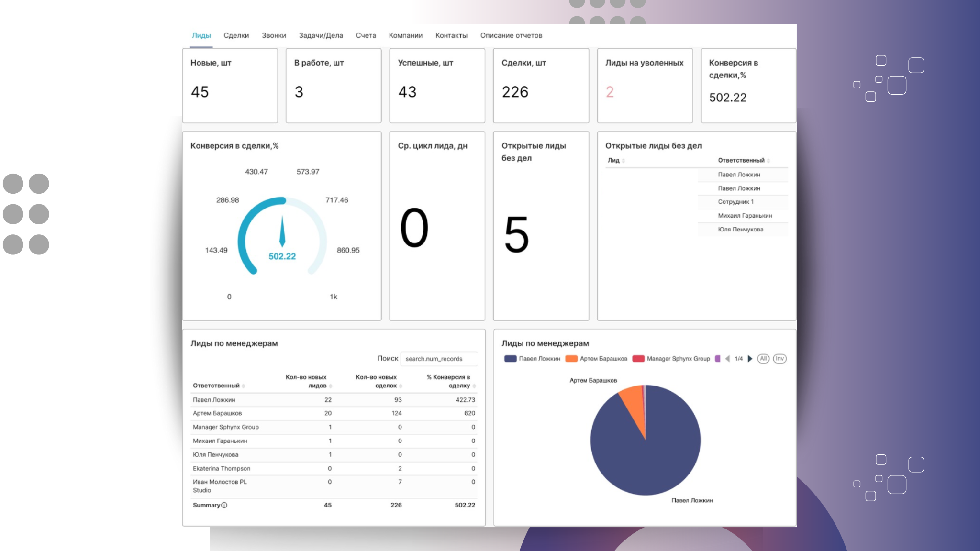Invert legend selection with Inv button
This screenshot has width=980, height=551.
780,359
